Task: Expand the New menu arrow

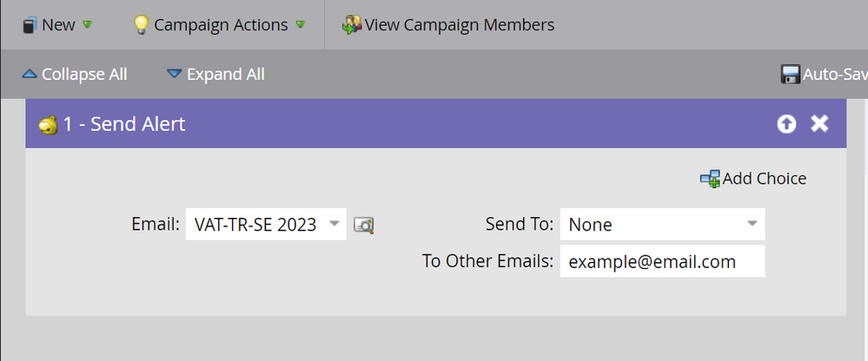Action: [x=86, y=25]
